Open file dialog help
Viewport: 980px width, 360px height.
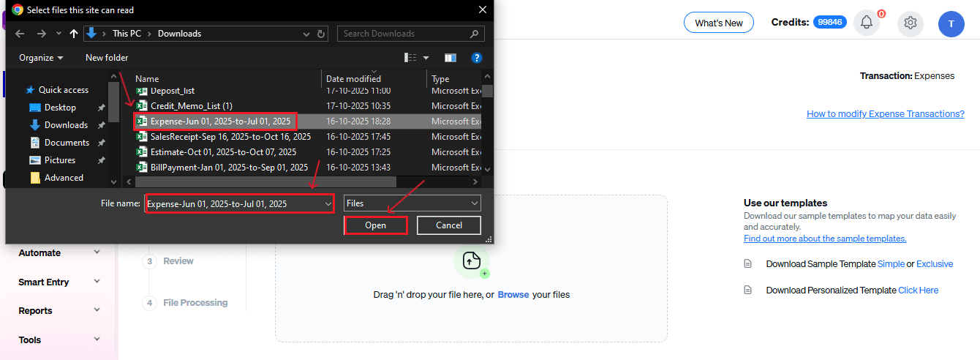(476, 58)
